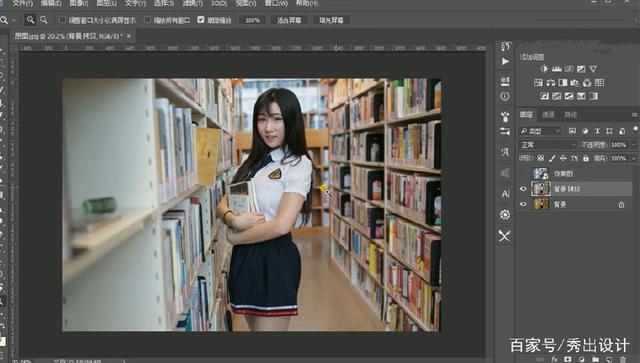Add a Posterize adjustment
The image size is (640, 363).
(557, 96)
